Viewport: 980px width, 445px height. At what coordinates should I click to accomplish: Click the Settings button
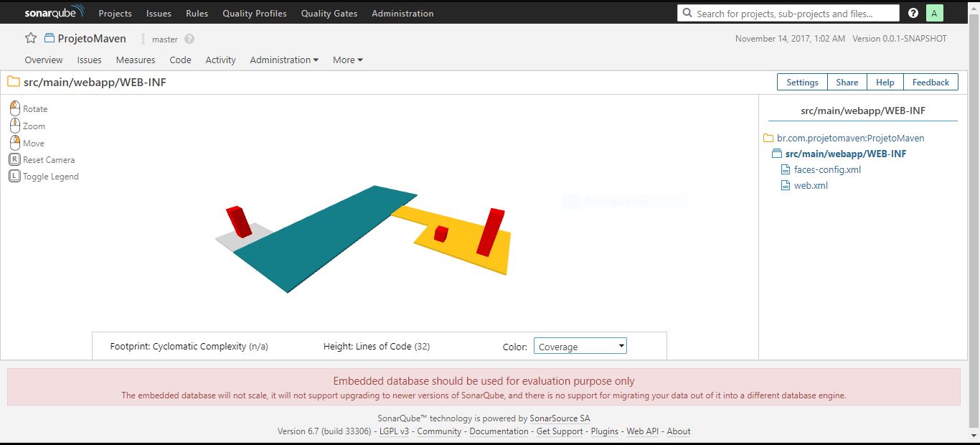[802, 82]
